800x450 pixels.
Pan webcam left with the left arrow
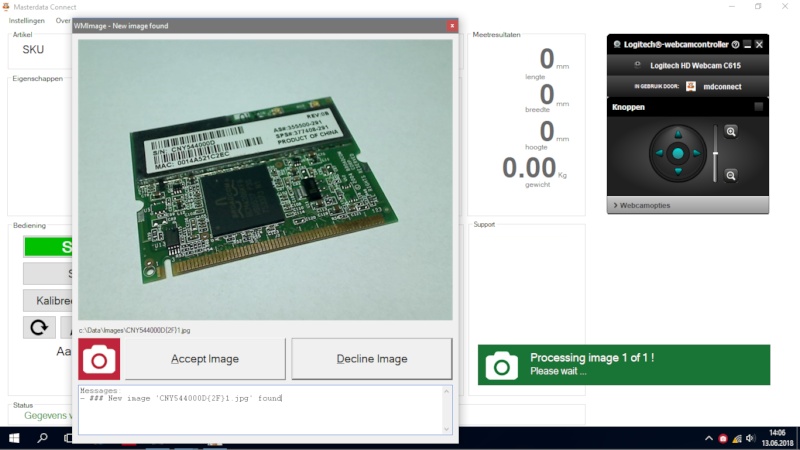point(657,154)
